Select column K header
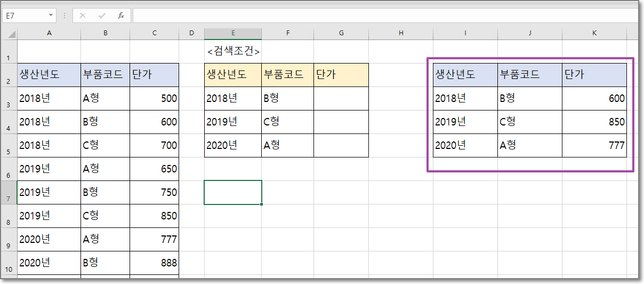 coord(594,34)
